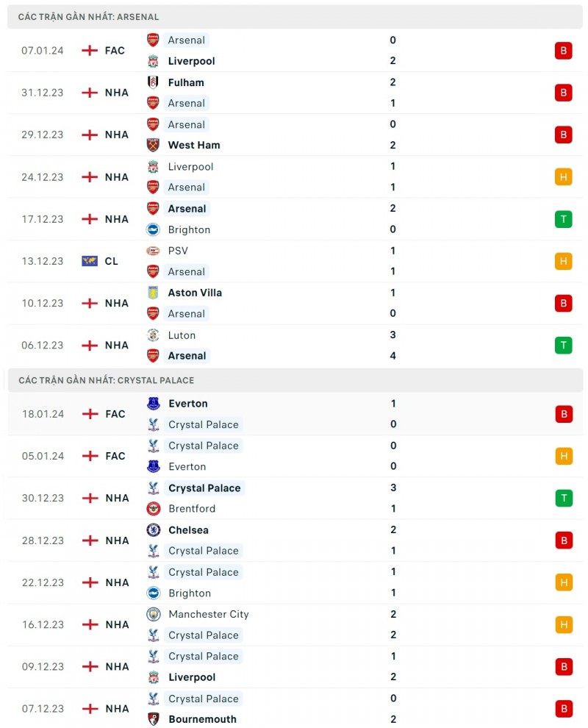Click the Bournemouth club crest
The width and height of the screenshot is (588, 728).
(153, 719)
